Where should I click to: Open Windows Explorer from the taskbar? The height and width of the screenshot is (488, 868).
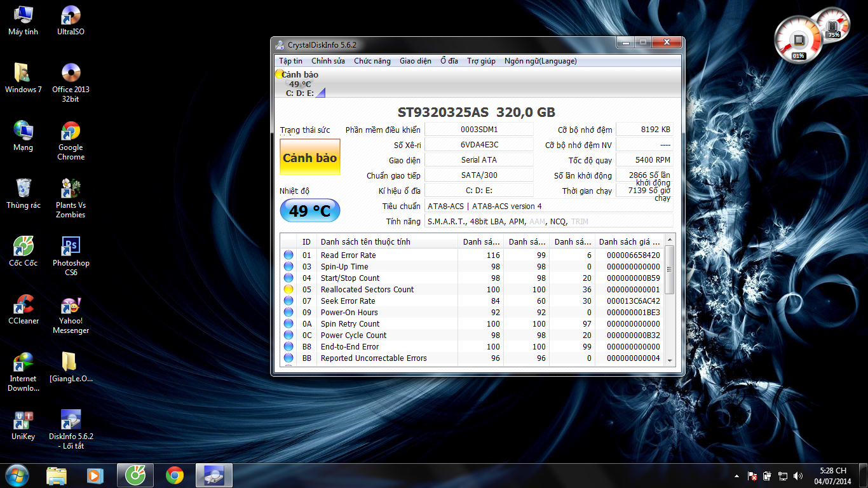click(x=57, y=475)
